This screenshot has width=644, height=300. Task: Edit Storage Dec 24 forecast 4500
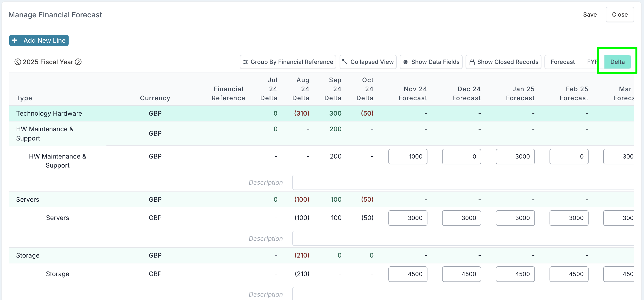[x=461, y=274]
